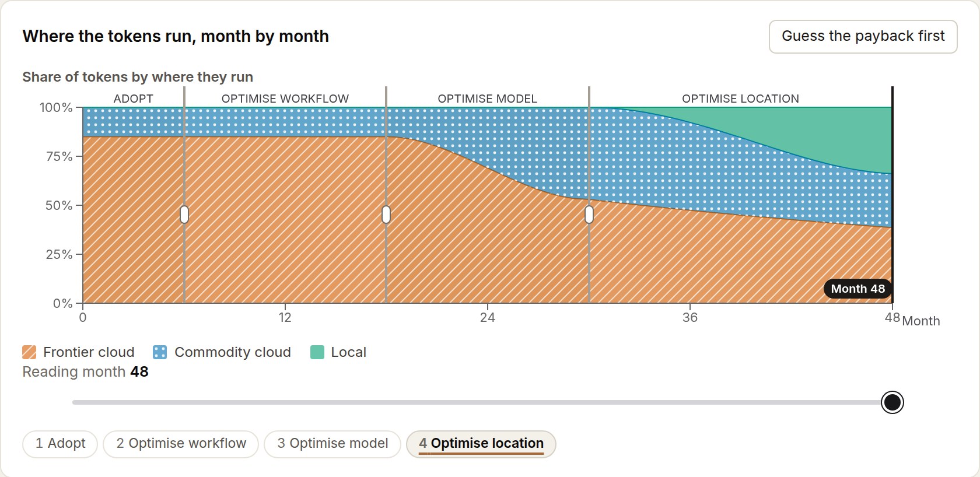Switch to the 2 Optimise workflow tab

(x=181, y=444)
